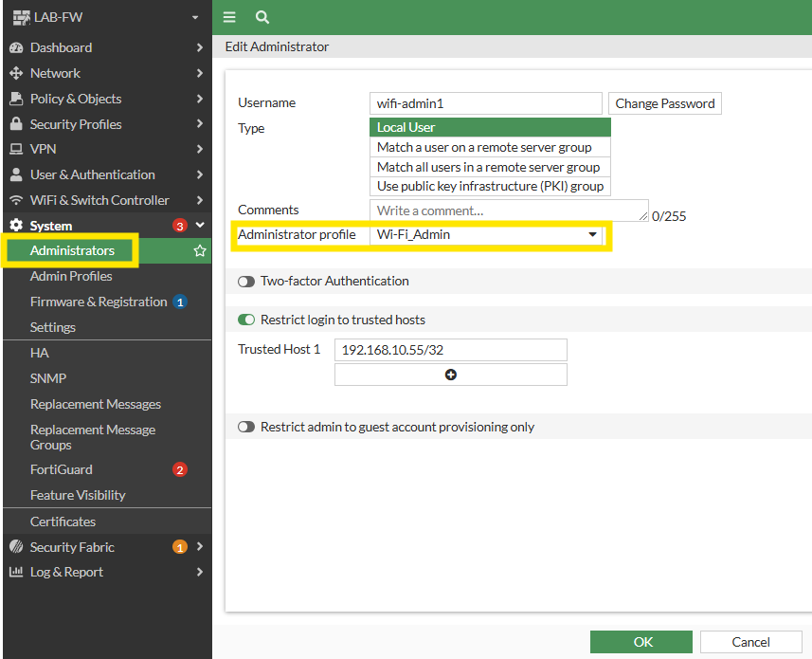812x659 pixels.
Task: Click Cancel button
Action: point(750,642)
